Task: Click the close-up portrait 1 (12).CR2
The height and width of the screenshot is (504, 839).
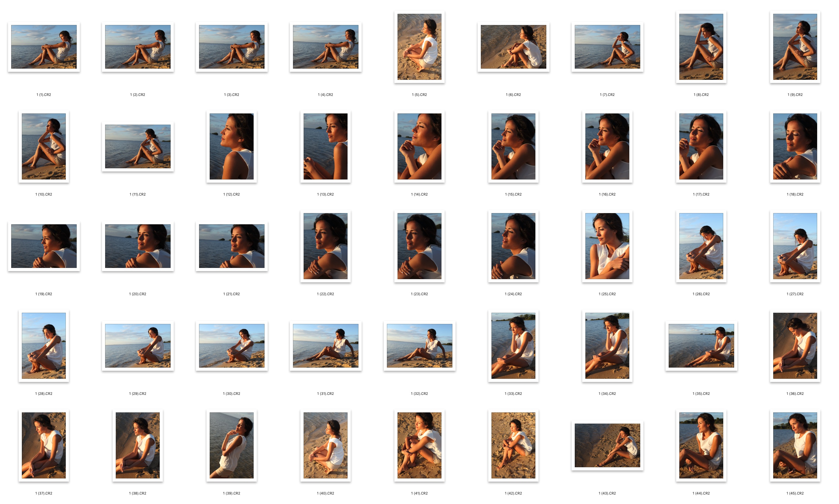Action: 231,146
